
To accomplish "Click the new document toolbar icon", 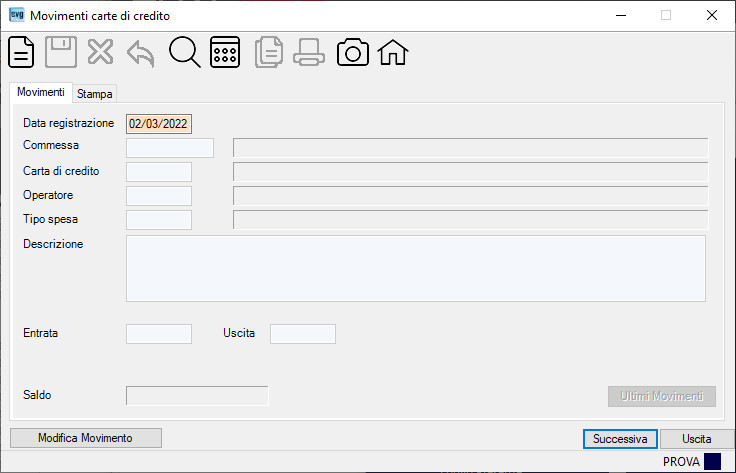I will pyautogui.click(x=21, y=52).
